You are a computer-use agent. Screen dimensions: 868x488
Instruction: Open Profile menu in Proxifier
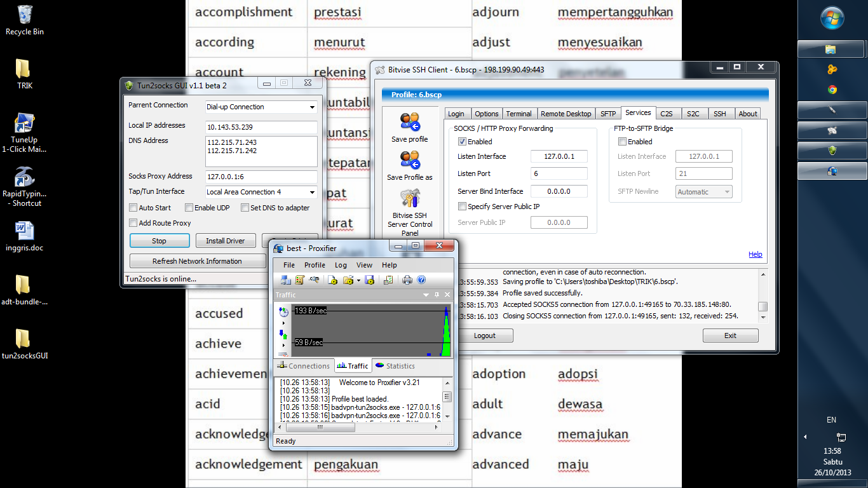(315, 265)
